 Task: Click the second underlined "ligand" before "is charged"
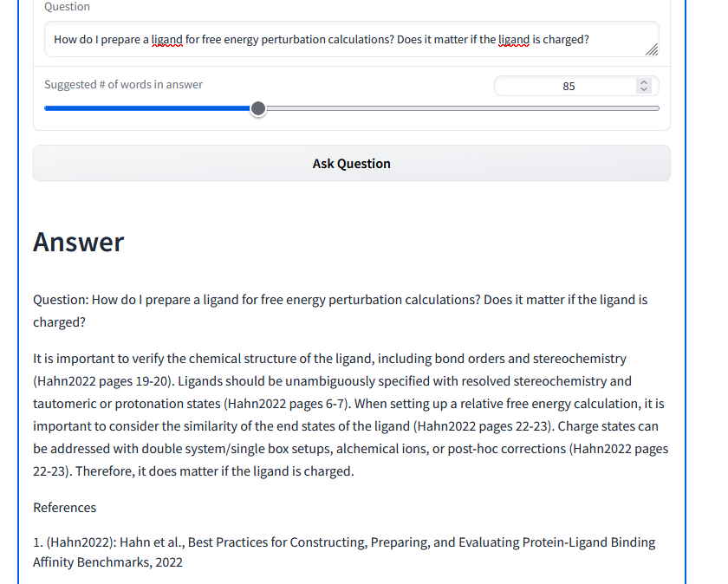(513, 40)
